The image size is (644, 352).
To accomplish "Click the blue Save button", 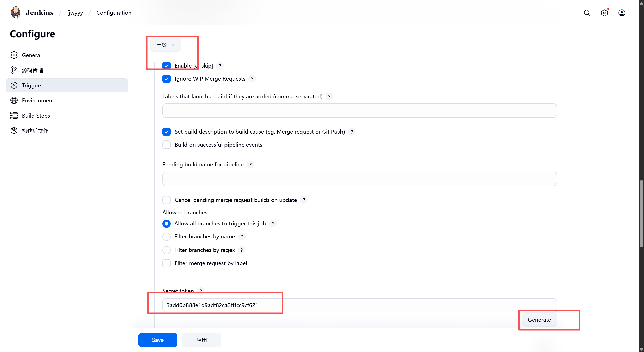I will click(x=158, y=340).
